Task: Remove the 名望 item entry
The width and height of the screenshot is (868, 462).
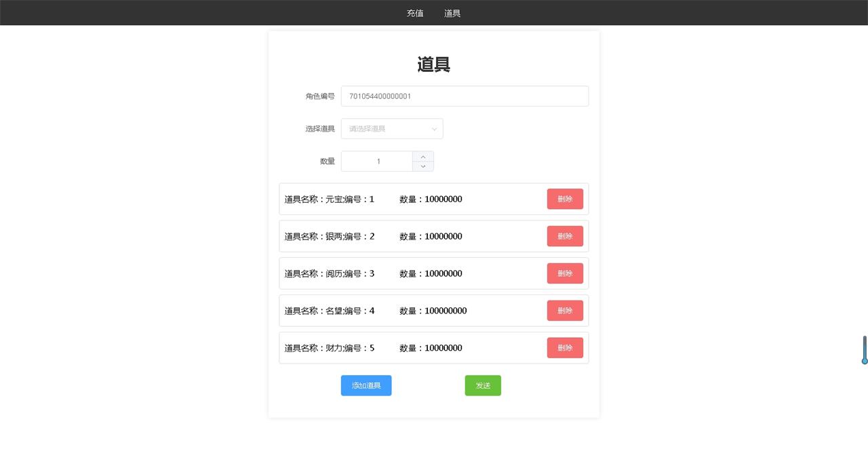Action: pyautogui.click(x=565, y=311)
